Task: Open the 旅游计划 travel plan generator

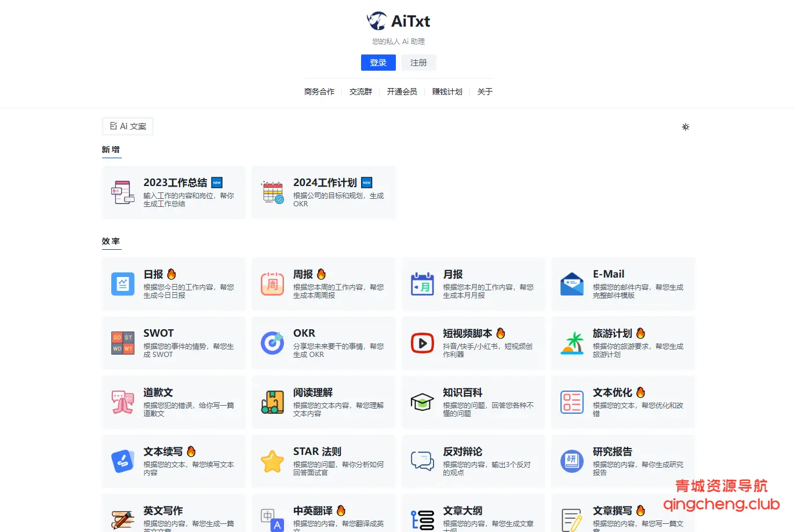Action: (622, 343)
